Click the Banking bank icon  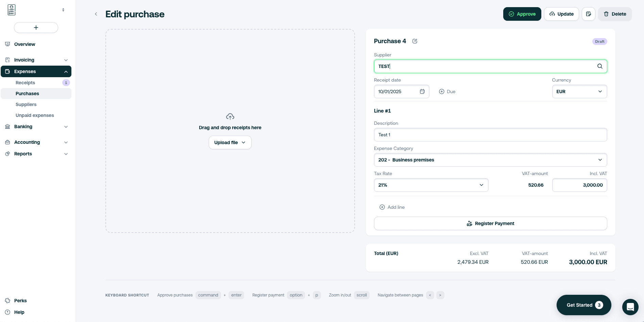(x=7, y=126)
